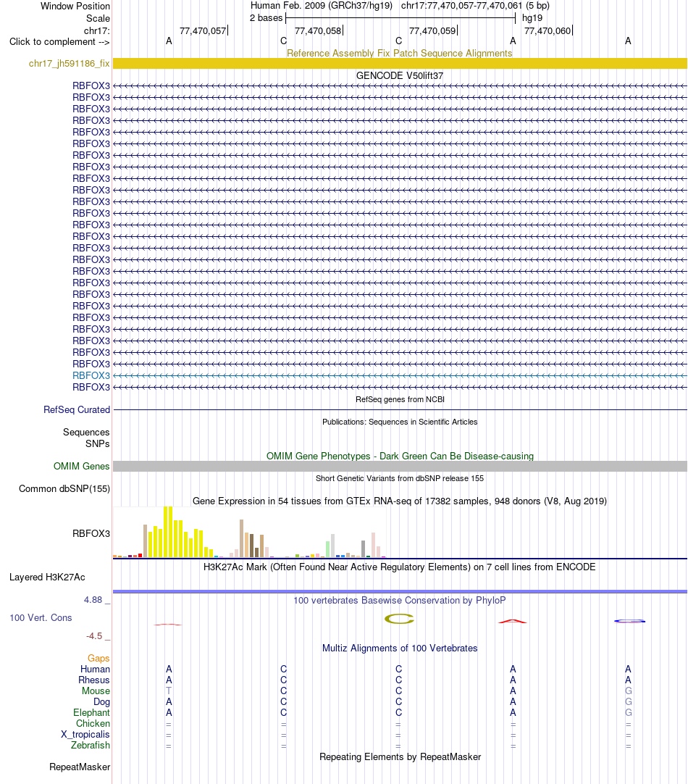Click the olive C PhyloP conservation logo
This screenshot has height=784, width=688.
(399, 619)
